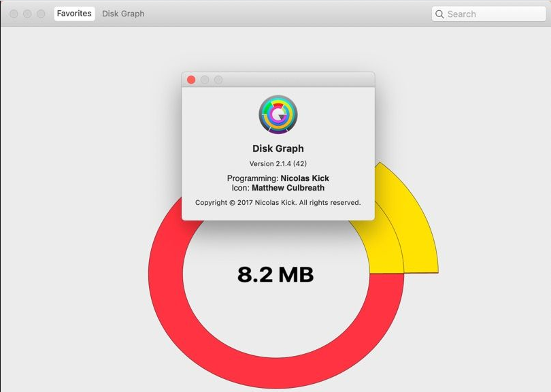Click the Copyright 2017 notice text
Screen dimensions: 551x392
pyautogui.click(x=278, y=203)
